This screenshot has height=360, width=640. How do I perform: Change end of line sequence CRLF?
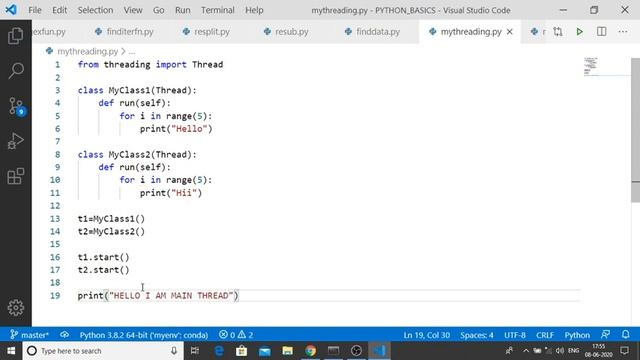tap(545, 335)
